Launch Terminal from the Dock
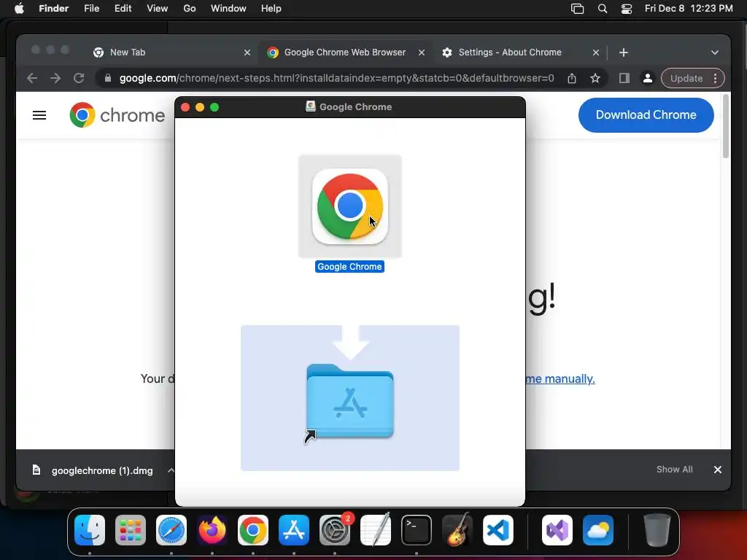747x560 pixels. (x=417, y=530)
